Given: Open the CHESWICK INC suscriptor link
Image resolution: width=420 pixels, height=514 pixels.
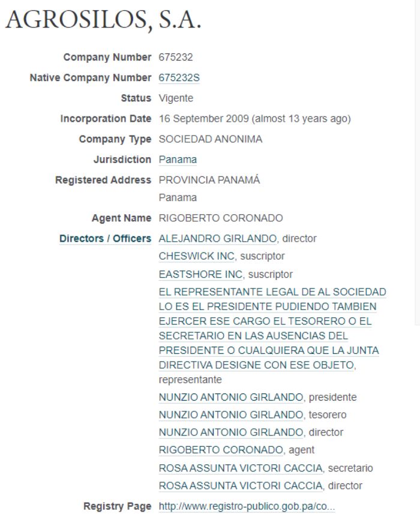Looking at the screenshot, I should 197,256.
